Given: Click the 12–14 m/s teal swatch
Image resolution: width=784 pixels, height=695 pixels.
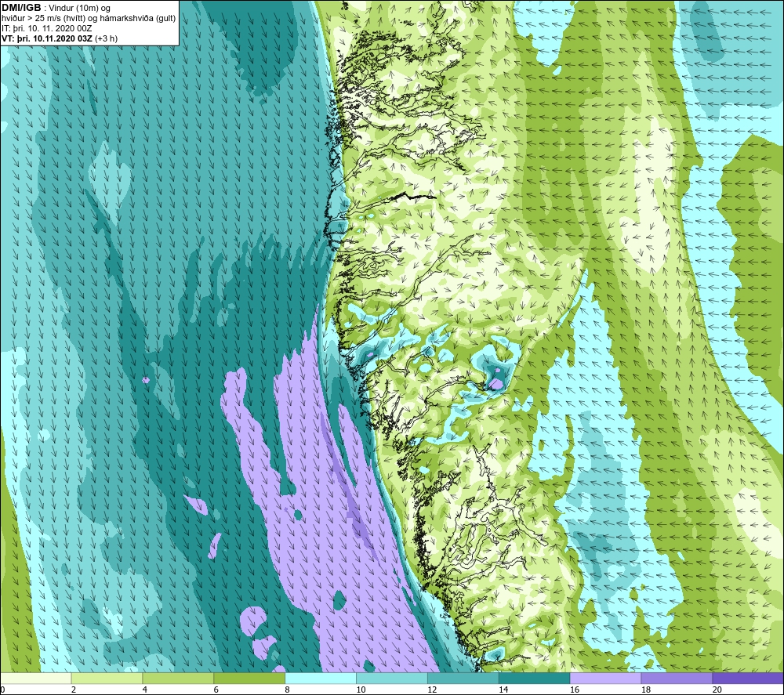Looking at the screenshot, I should 463,678.
